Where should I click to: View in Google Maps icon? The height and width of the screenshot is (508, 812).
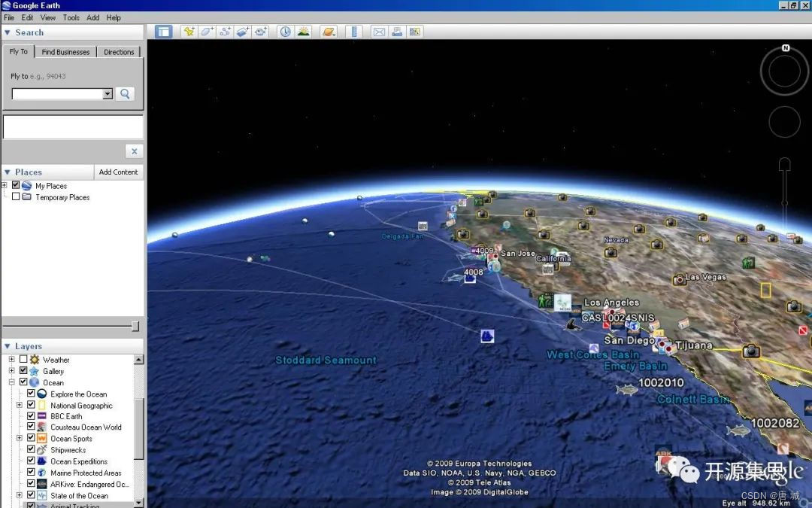415,32
